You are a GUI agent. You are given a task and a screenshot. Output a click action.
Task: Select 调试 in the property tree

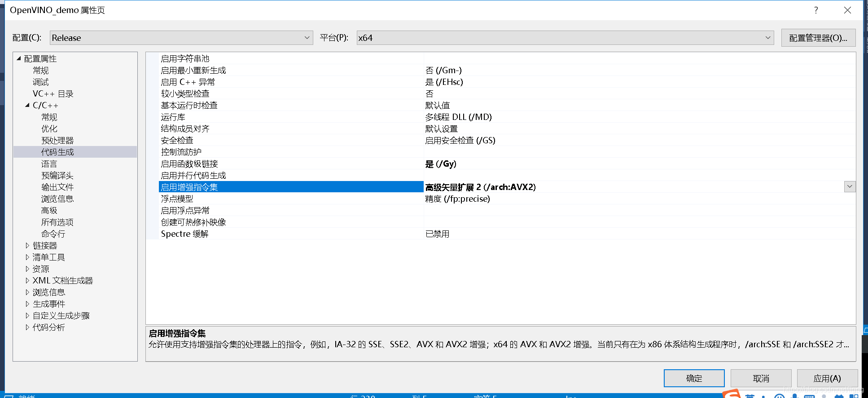[40, 82]
